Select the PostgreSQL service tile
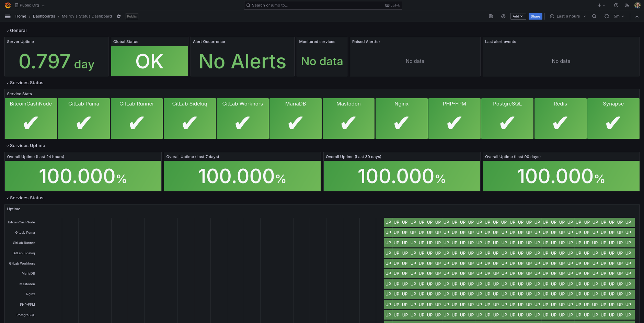Image resolution: width=644 pixels, height=323 pixels. point(507,119)
